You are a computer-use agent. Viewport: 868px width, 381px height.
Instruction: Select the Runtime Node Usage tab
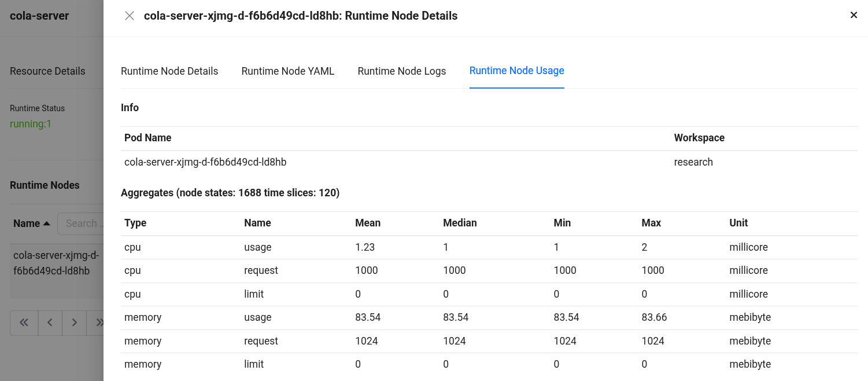pyautogui.click(x=516, y=71)
